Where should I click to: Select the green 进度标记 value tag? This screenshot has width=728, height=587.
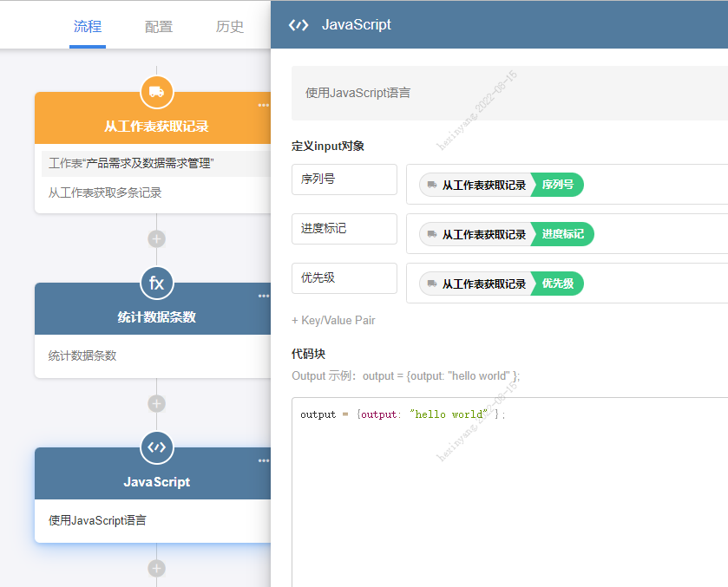point(563,234)
